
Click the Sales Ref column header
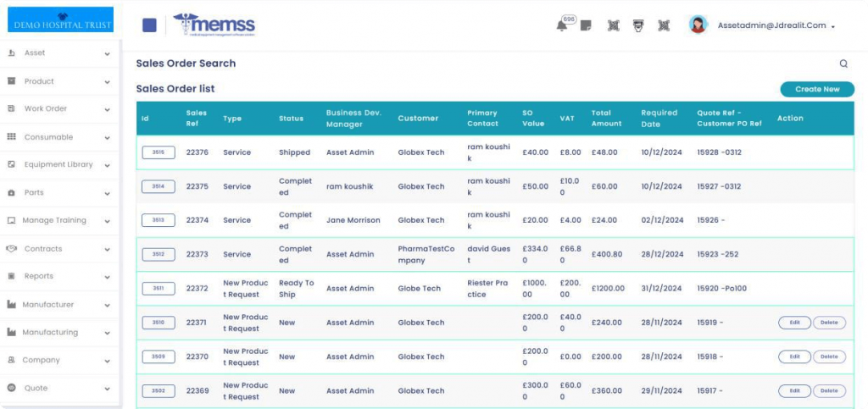coord(197,119)
